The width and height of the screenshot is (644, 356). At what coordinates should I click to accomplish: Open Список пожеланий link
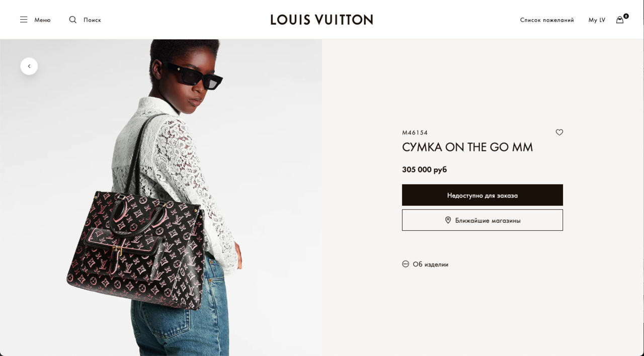pyautogui.click(x=547, y=20)
